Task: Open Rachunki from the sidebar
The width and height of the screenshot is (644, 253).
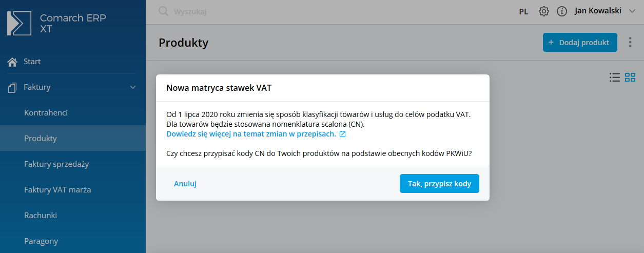Action: [41, 216]
